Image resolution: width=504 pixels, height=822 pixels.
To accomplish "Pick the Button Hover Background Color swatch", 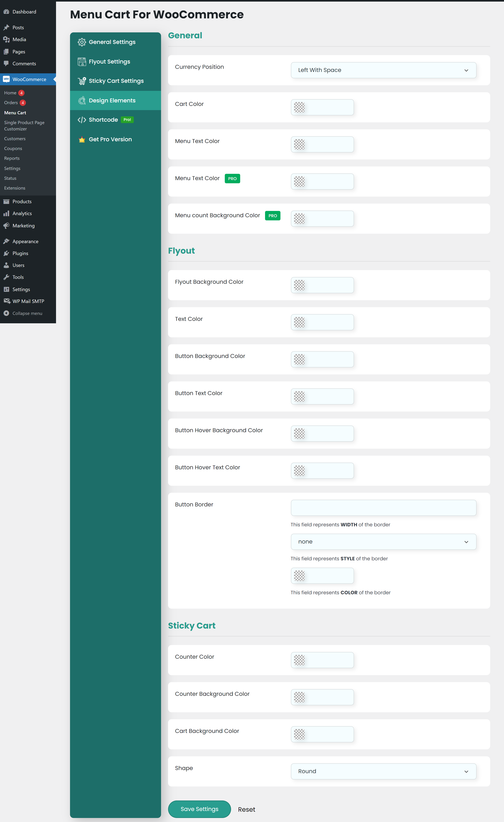I will coord(299,434).
